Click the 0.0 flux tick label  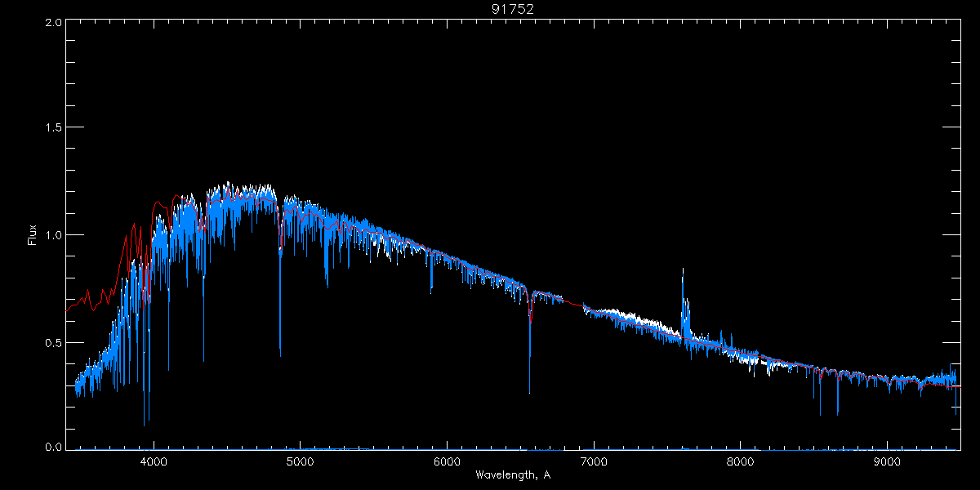coord(53,447)
